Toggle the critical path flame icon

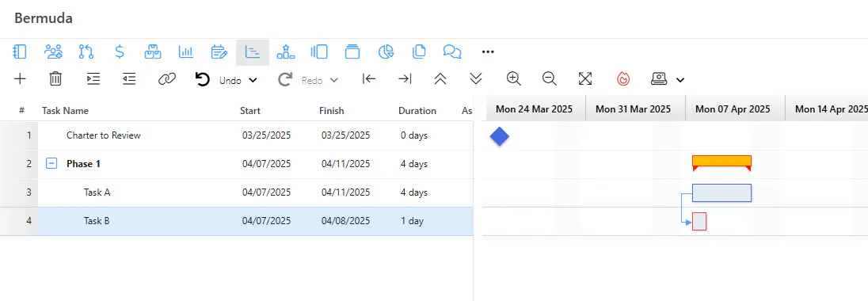tap(623, 79)
